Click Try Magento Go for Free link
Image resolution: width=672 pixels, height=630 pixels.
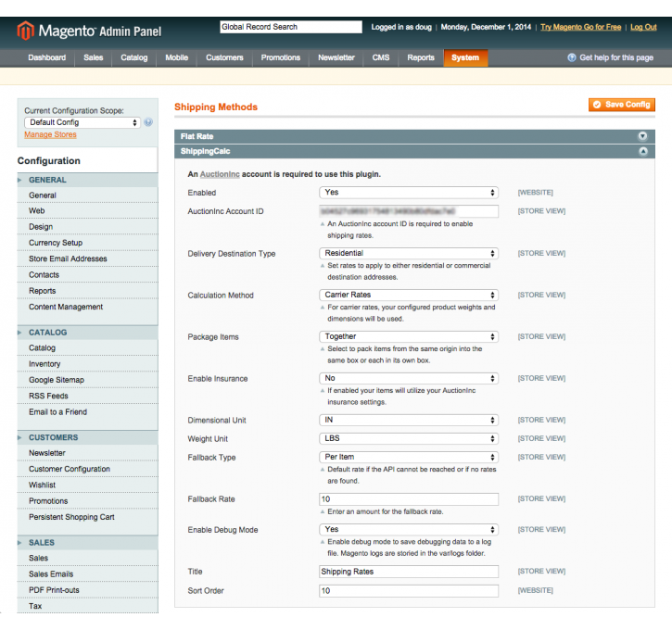(x=581, y=27)
